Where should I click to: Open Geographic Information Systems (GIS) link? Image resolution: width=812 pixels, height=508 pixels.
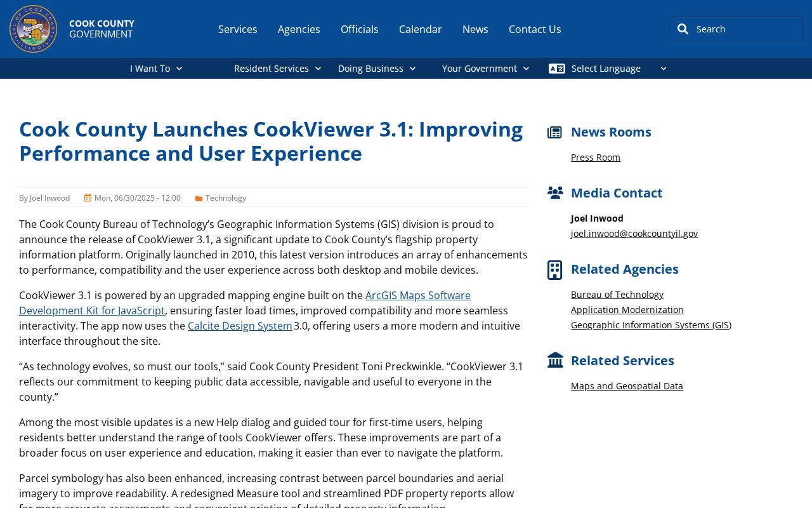[x=651, y=325]
